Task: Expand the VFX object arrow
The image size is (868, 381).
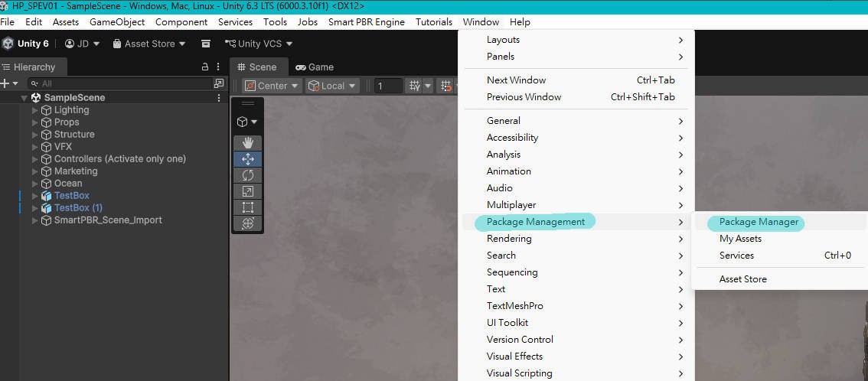Action: tap(35, 147)
